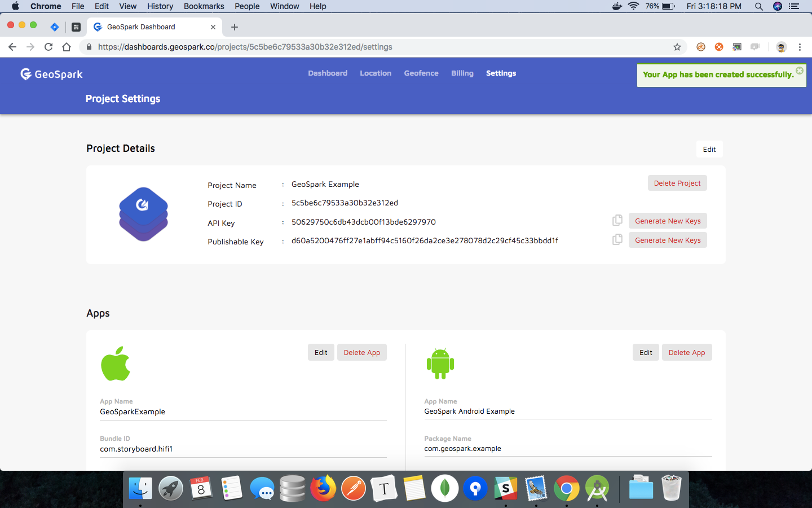The width and height of the screenshot is (812, 508).
Task: Click the project logo image
Action: (x=143, y=214)
